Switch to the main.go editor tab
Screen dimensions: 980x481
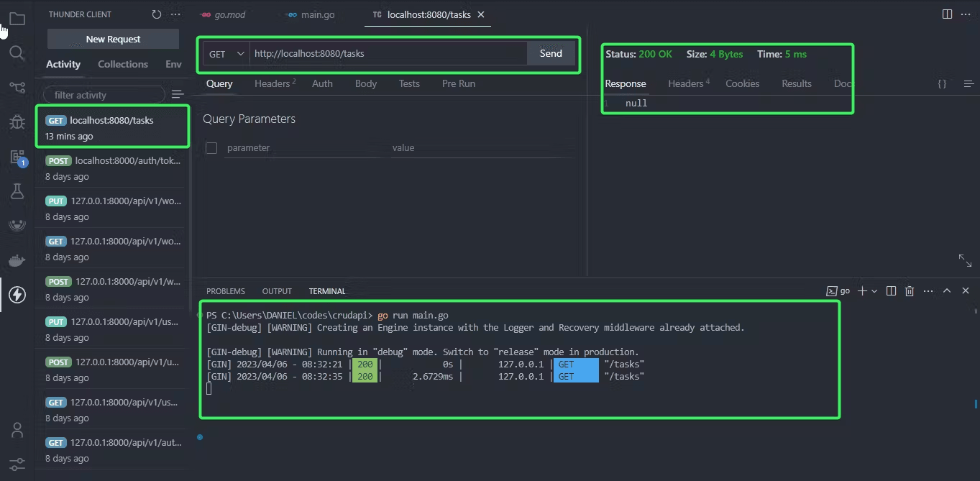[311, 14]
